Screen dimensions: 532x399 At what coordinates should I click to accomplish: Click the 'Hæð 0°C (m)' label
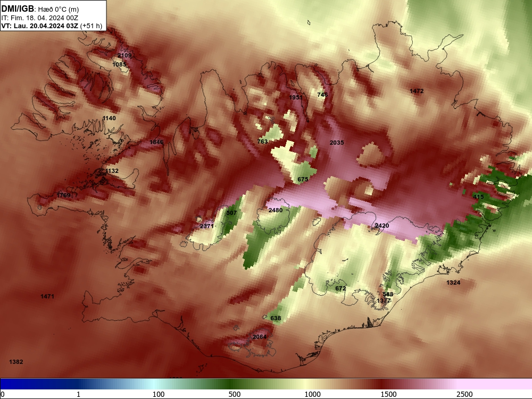click(59, 10)
